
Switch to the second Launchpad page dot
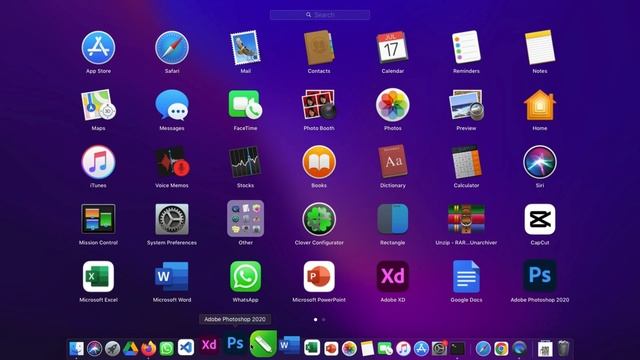tap(324, 320)
